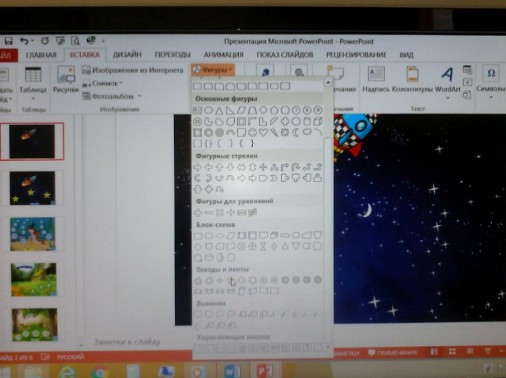This screenshot has width=506, height=378.
Task: Switch to the ДИЗАЙН tab
Action: click(127, 55)
